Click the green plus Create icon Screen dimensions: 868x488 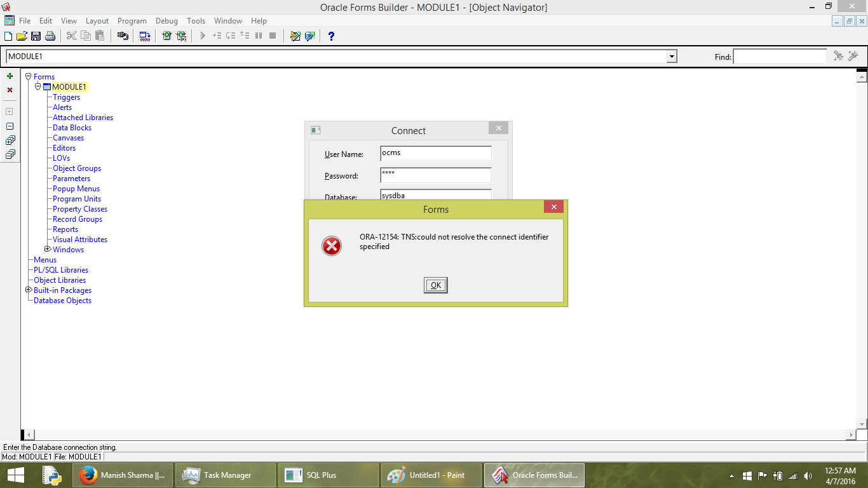[x=10, y=76]
